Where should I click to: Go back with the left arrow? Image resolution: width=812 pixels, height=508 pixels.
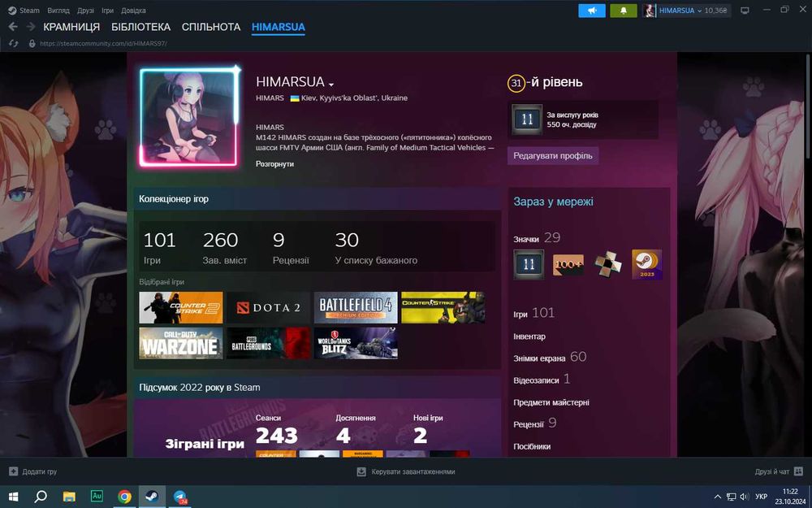(x=13, y=27)
